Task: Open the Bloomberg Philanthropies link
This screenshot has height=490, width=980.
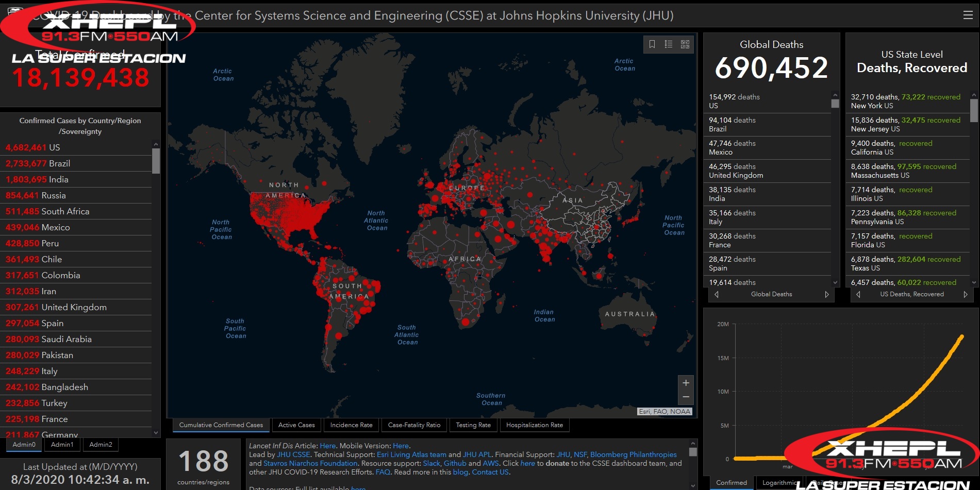Action: tap(633, 454)
